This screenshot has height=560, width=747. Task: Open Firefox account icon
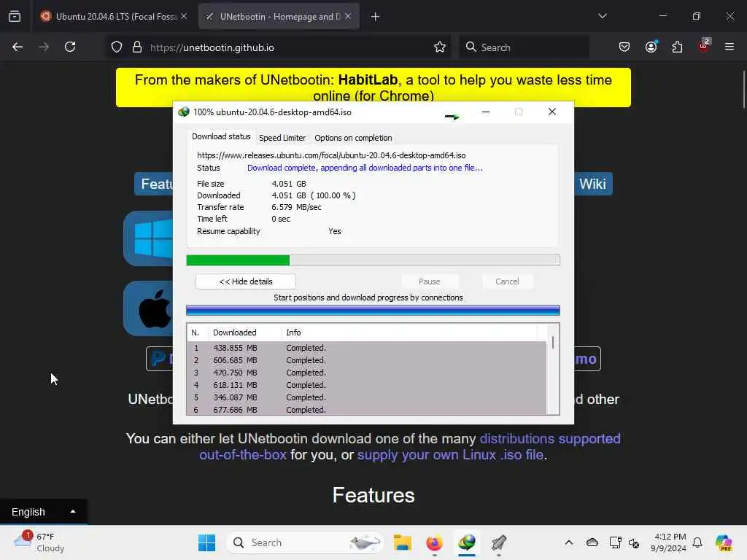pos(651,47)
